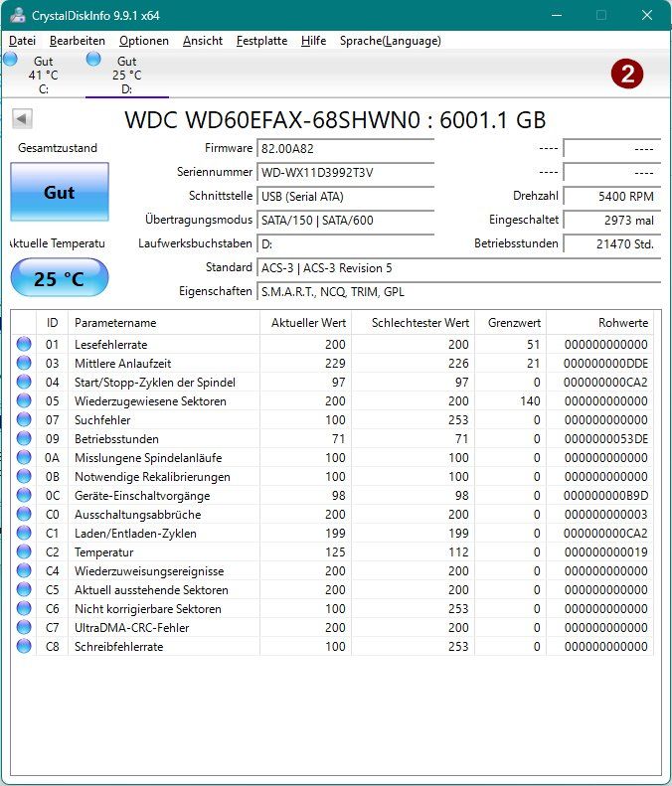Click status orb of Nicht korrigierbare Sektoren row
The height and width of the screenshot is (786, 672).
click(x=24, y=608)
